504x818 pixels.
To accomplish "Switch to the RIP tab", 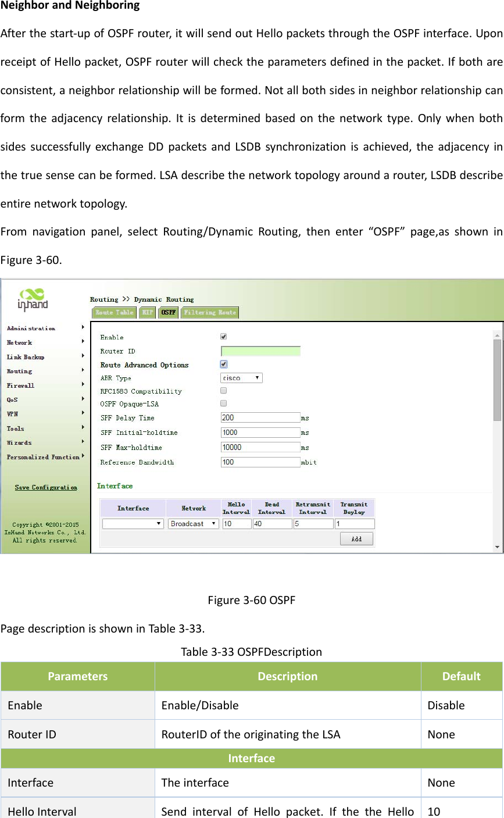I will [147, 312].
